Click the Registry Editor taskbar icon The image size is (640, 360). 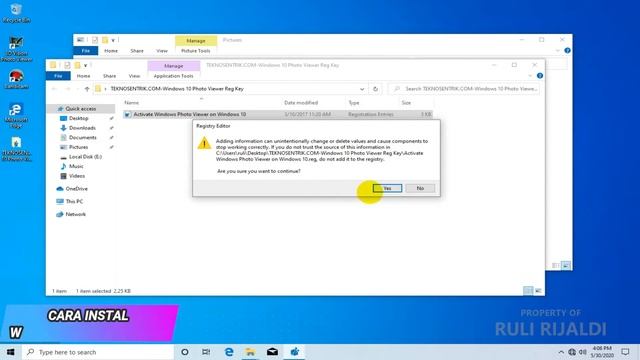tap(294, 352)
